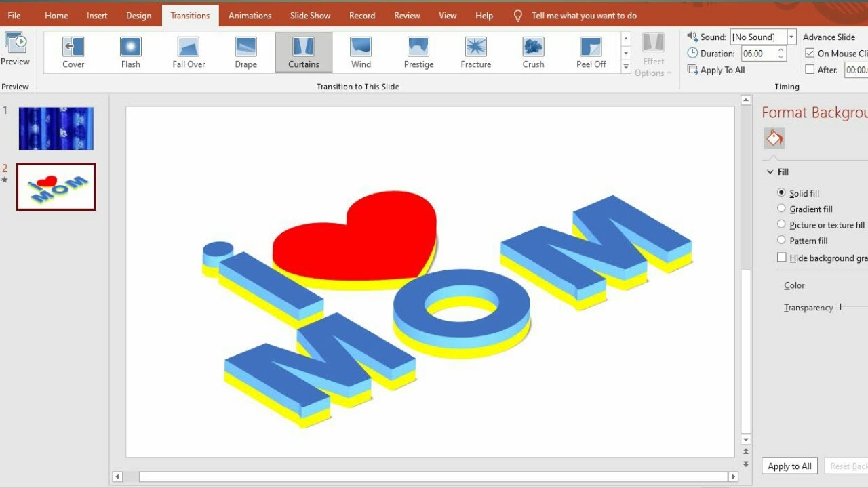Click the After time input field

(x=856, y=70)
